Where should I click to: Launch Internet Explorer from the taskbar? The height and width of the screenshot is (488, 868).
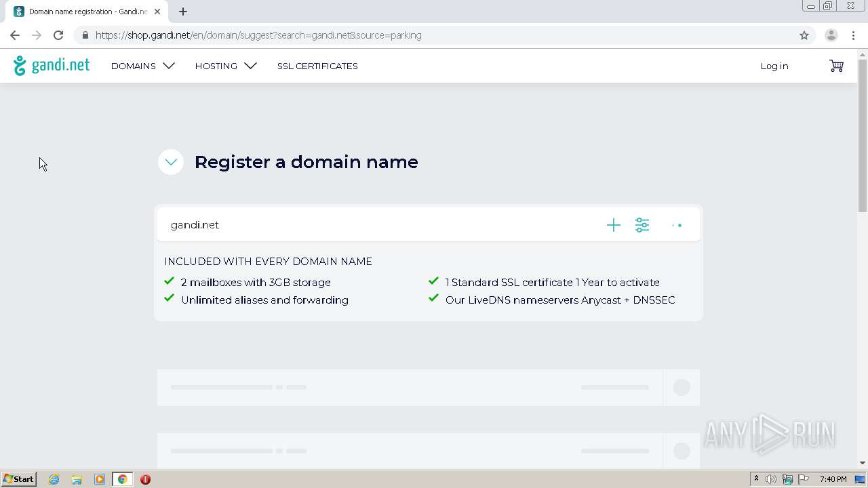point(54,479)
